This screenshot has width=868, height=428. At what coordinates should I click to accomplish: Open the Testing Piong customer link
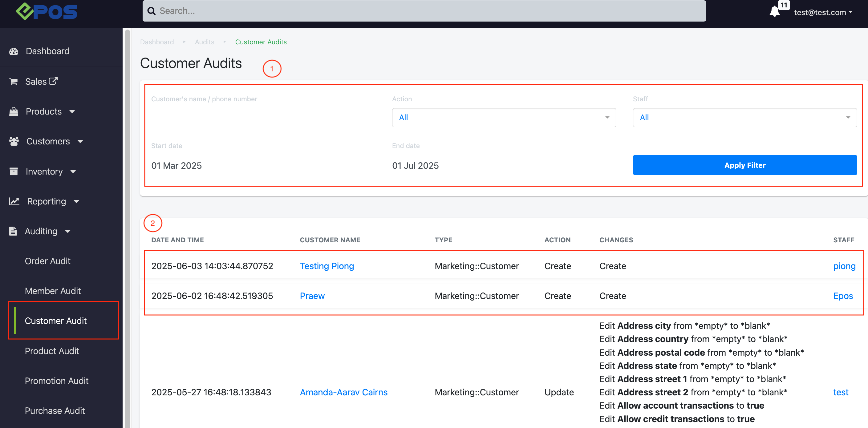[x=327, y=266]
